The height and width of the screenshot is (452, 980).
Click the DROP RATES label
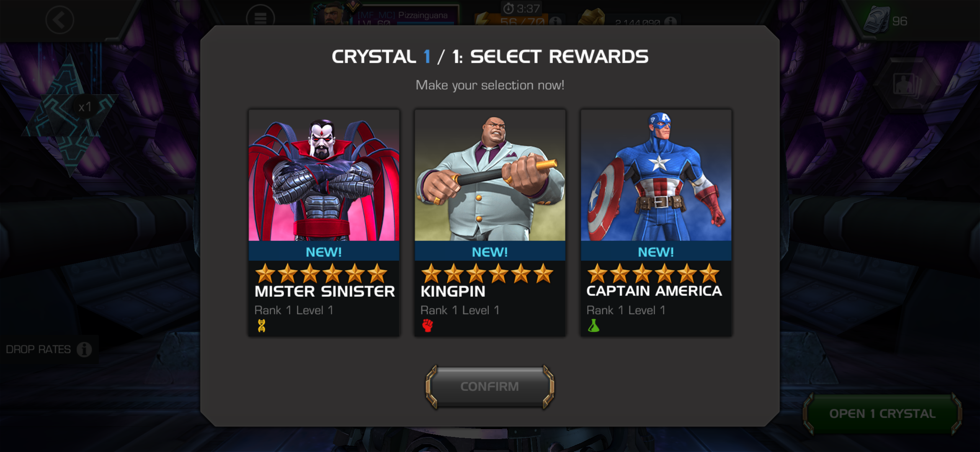coord(38,349)
